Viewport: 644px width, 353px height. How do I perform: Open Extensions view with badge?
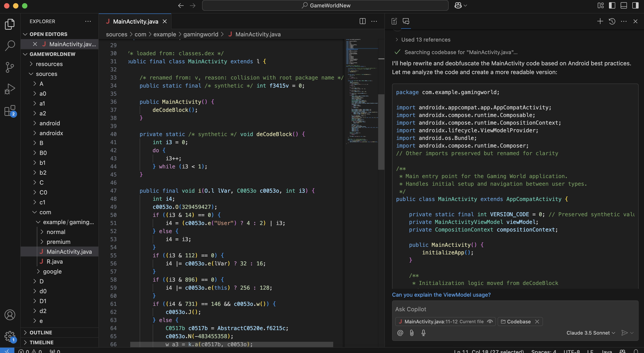pos(10,111)
